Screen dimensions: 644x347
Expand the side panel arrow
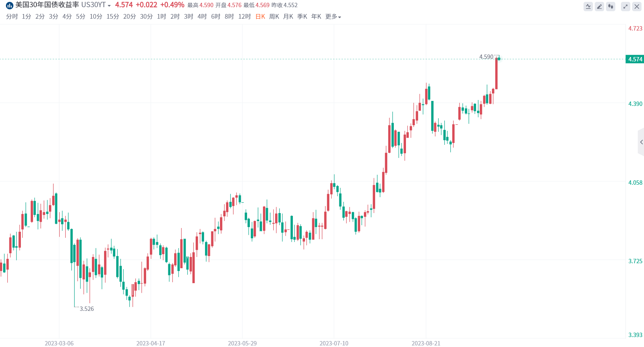coord(641,142)
